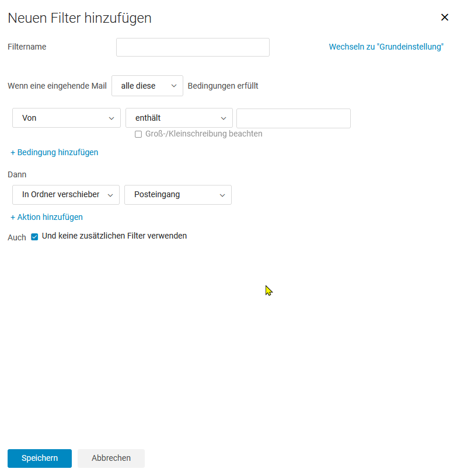Enable Groß-/Kleinschreibung beachten checkbox
The image size is (457, 476).
(138, 134)
